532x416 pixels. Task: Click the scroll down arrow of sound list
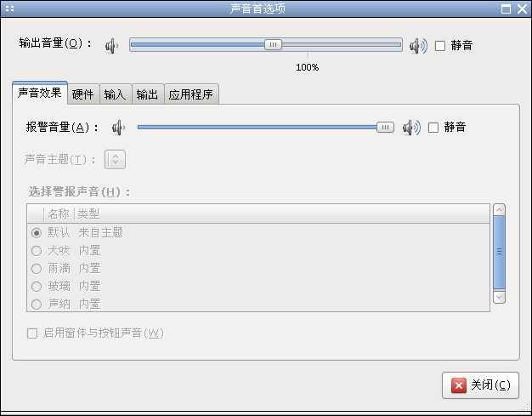pyautogui.click(x=499, y=297)
